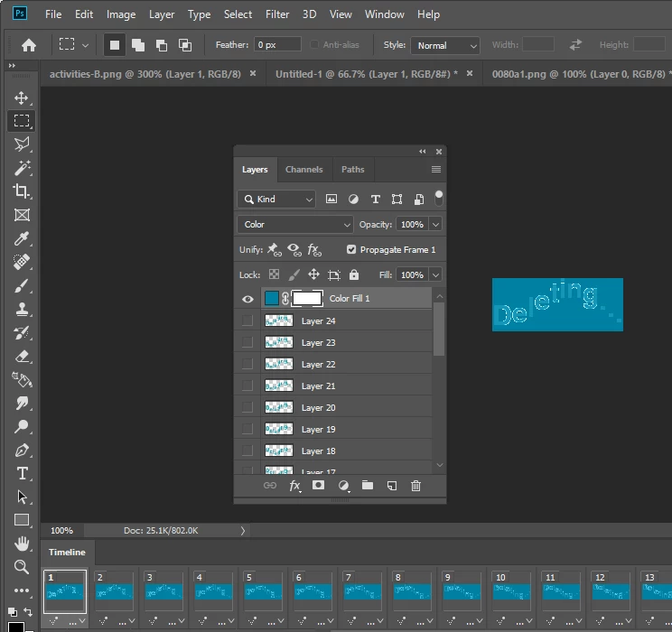Select the Frame tool
Viewport: 672px width, 632px height.
click(22, 215)
